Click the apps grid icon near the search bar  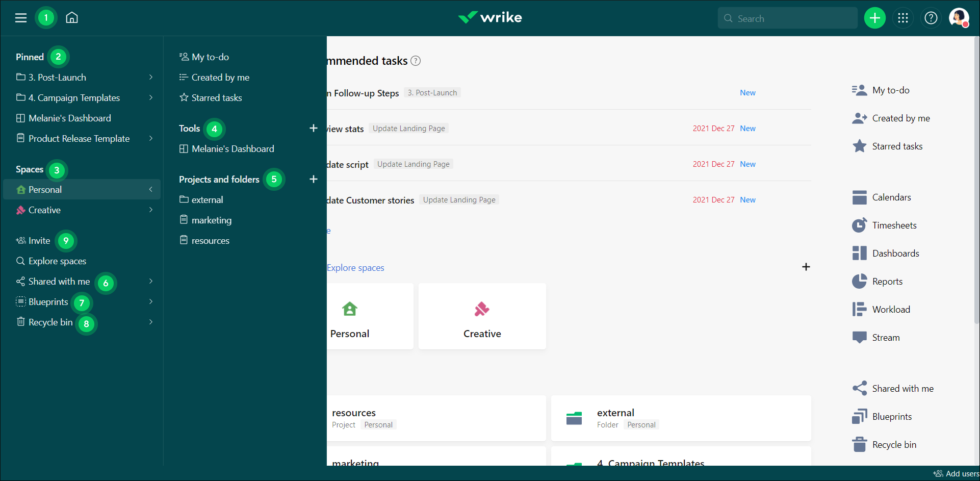pos(903,18)
